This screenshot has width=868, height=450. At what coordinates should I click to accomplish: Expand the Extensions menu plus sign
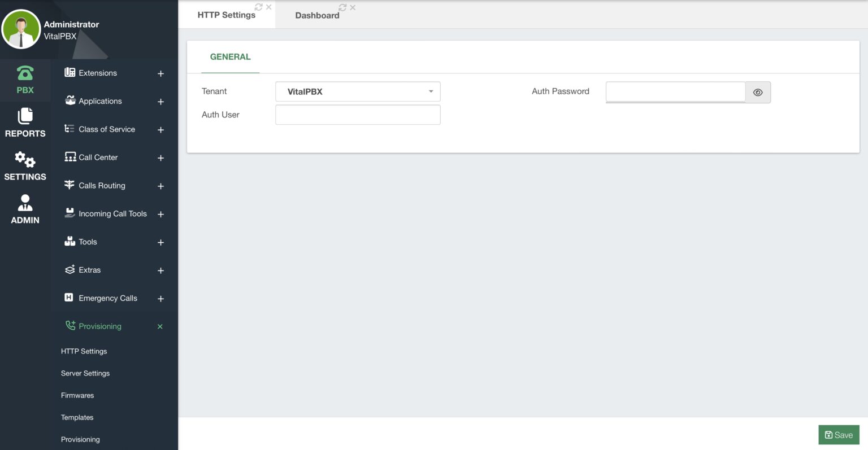click(x=160, y=73)
